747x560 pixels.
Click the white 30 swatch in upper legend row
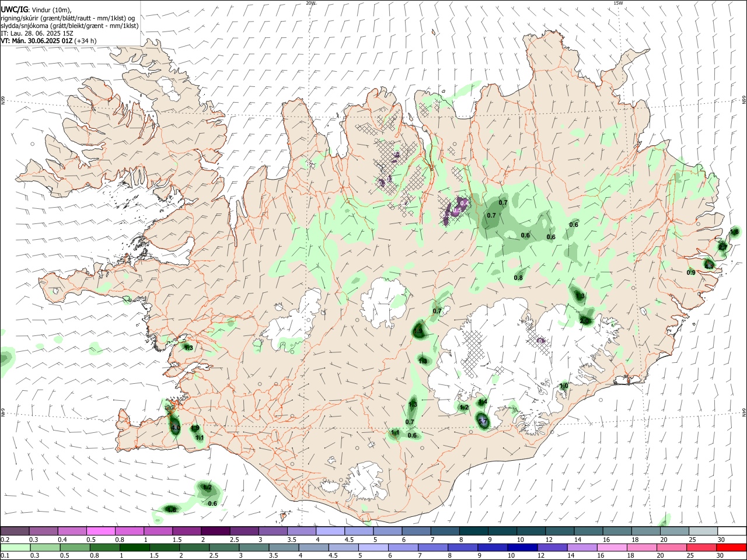coord(731,531)
